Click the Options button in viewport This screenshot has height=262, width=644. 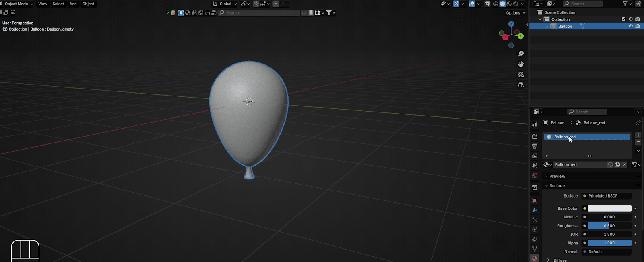[x=515, y=13]
